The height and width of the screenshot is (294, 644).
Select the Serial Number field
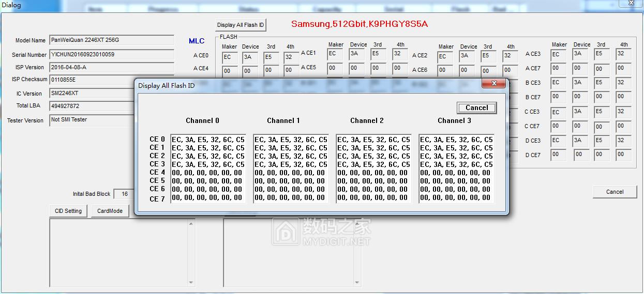tap(111, 54)
